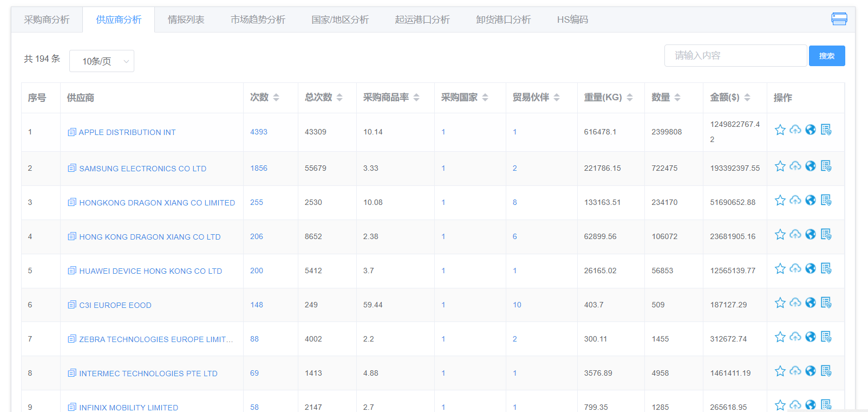
Task: Open ZEBRA TECHNOLOGIES EUROPE supplier link
Action: click(156, 339)
